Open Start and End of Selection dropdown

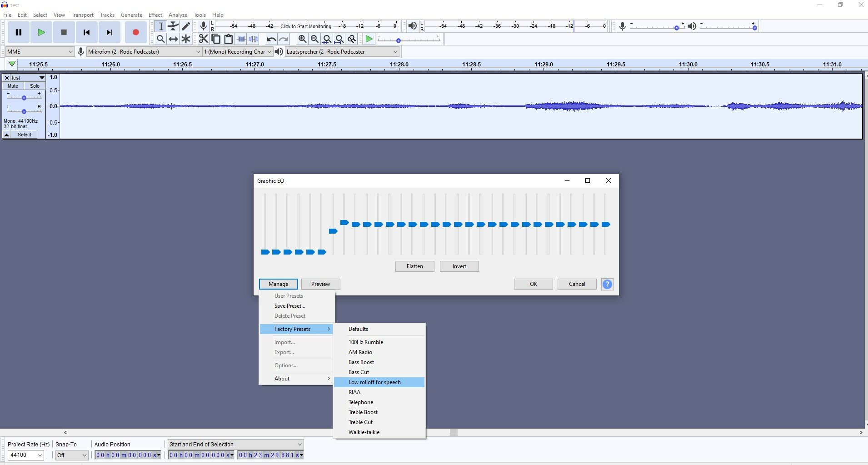click(236, 444)
